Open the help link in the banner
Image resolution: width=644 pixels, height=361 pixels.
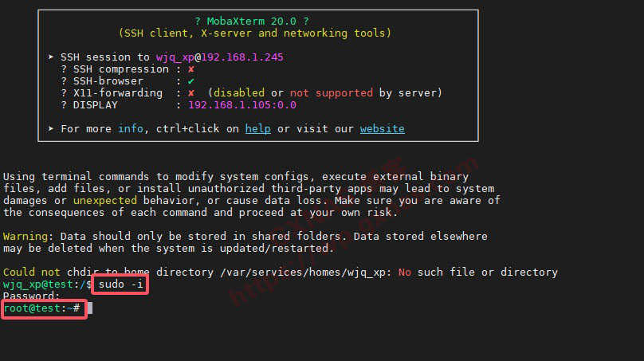point(257,129)
